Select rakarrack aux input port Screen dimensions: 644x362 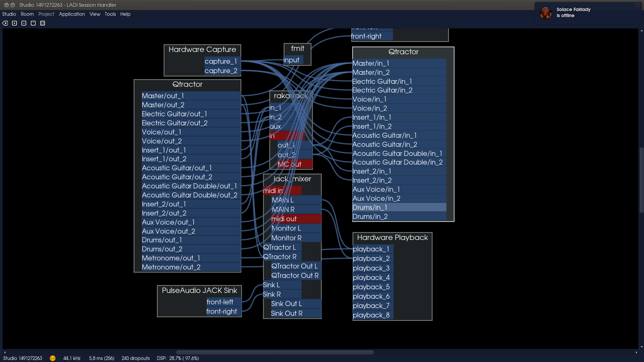click(x=287, y=126)
